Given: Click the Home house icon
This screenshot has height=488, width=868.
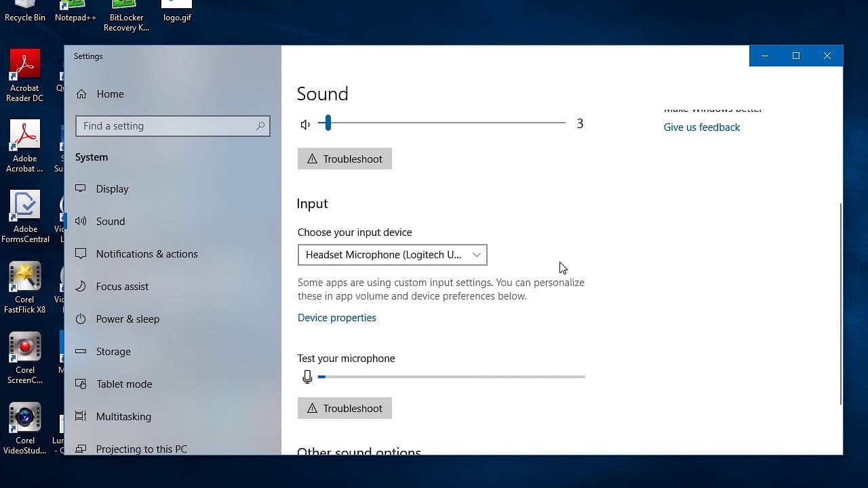Looking at the screenshot, I should click(81, 94).
